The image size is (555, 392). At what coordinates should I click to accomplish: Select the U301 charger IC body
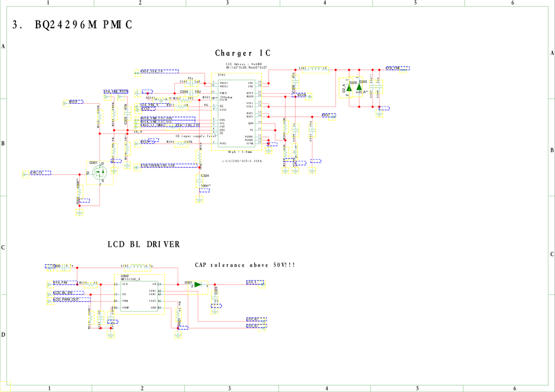[236, 113]
